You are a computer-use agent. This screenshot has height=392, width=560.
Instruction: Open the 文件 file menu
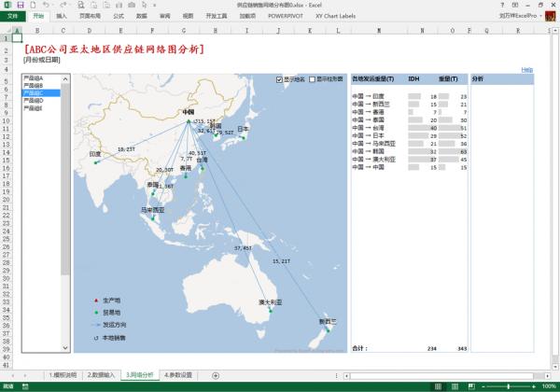[12, 16]
